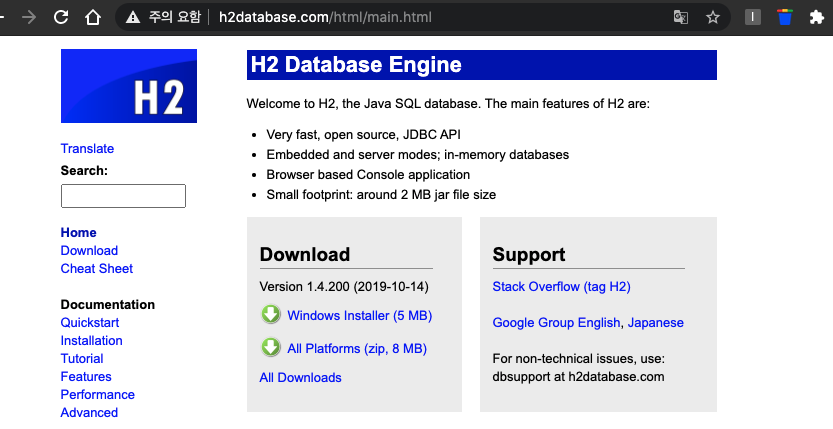Open the Features documentation link
This screenshot has width=833, height=429.
click(x=86, y=377)
